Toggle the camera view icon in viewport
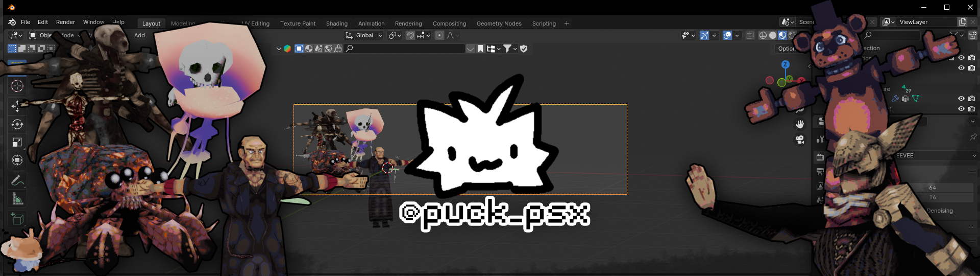Viewport: 980px width, 276px height. [800, 140]
